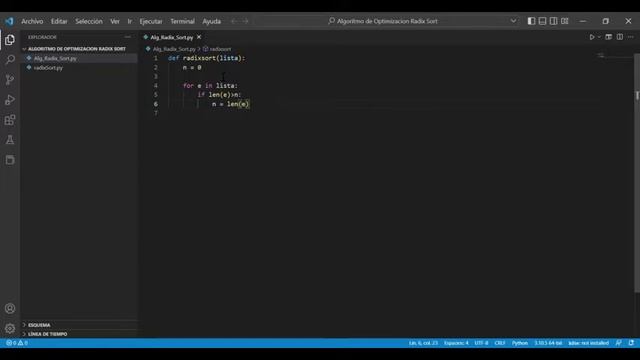Open the Testing flask view
This screenshot has height=360, width=640.
tap(10, 140)
